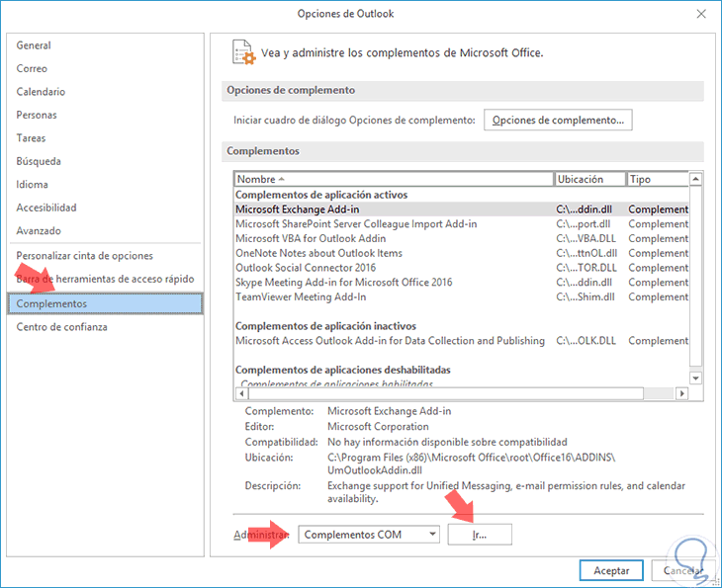Click the C:\...OLK.DLL location cell
This screenshot has height=588, width=722.
click(586, 341)
